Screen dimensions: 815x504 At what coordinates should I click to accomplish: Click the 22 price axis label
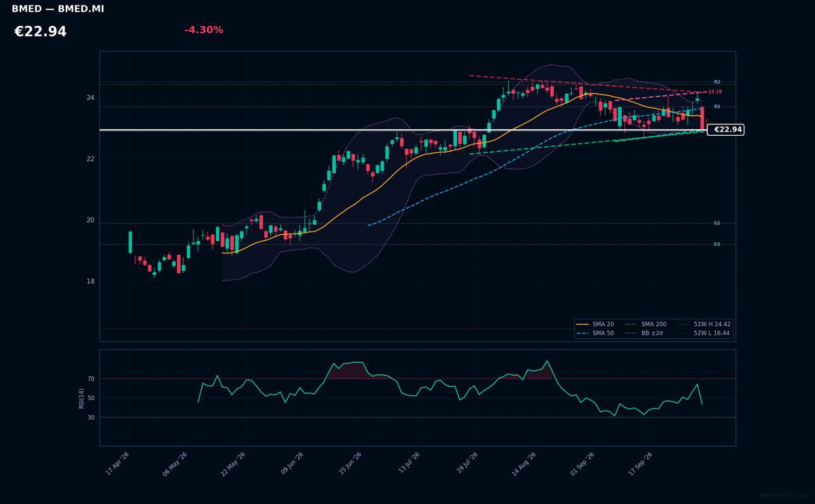pos(90,159)
